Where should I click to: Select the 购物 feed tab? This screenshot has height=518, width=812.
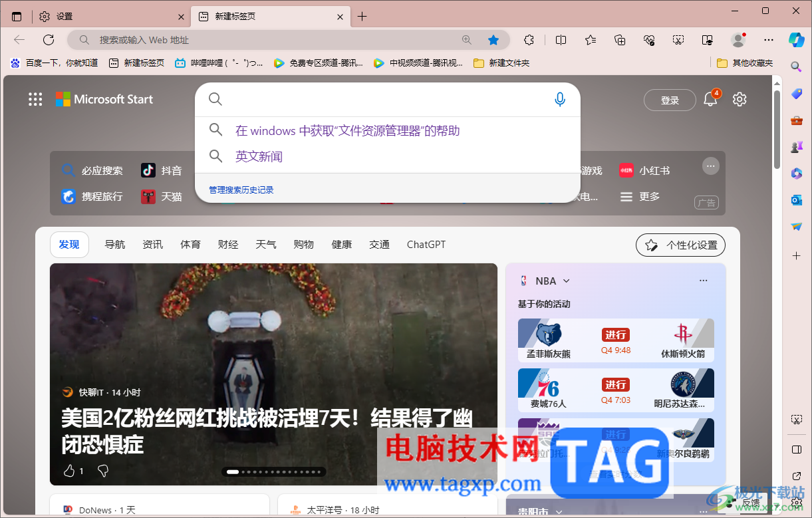[304, 245]
